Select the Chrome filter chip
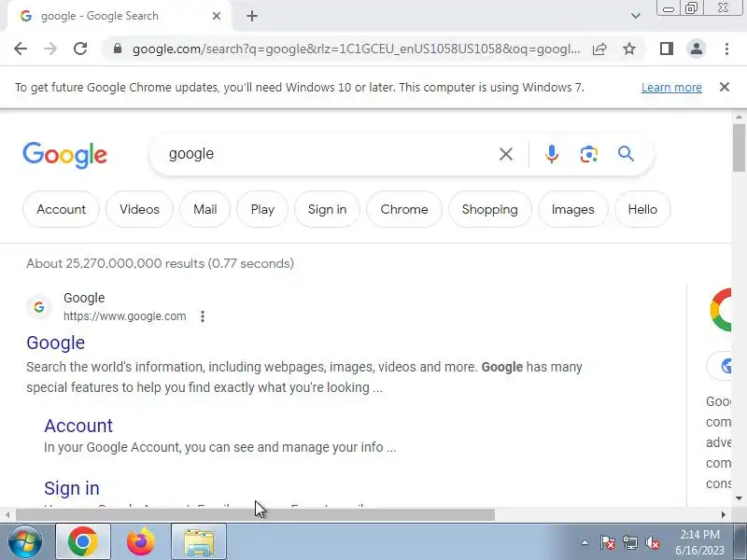The height and width of the screenshot is (560, 747). (x=404, y=209)
